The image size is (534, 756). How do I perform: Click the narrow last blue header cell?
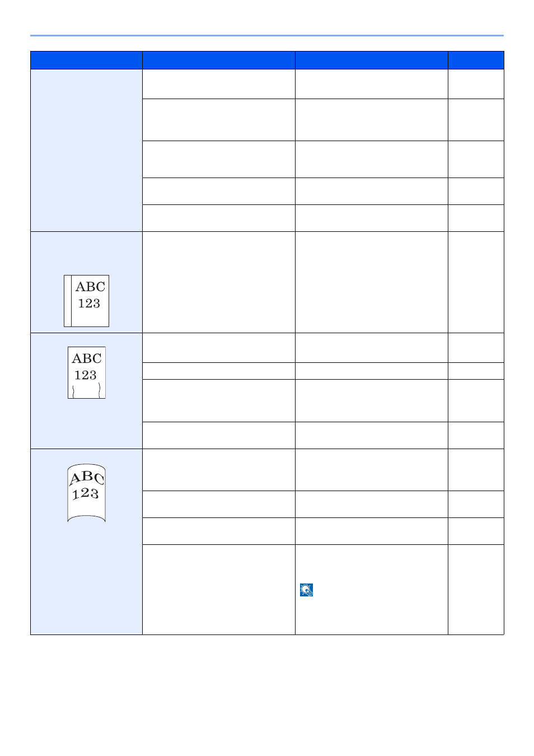[476, 60]
